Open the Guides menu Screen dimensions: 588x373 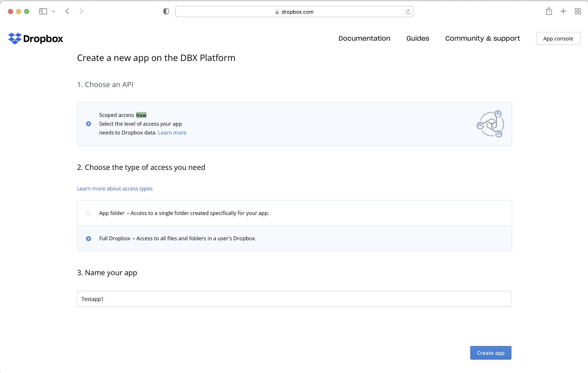(418, 38)
